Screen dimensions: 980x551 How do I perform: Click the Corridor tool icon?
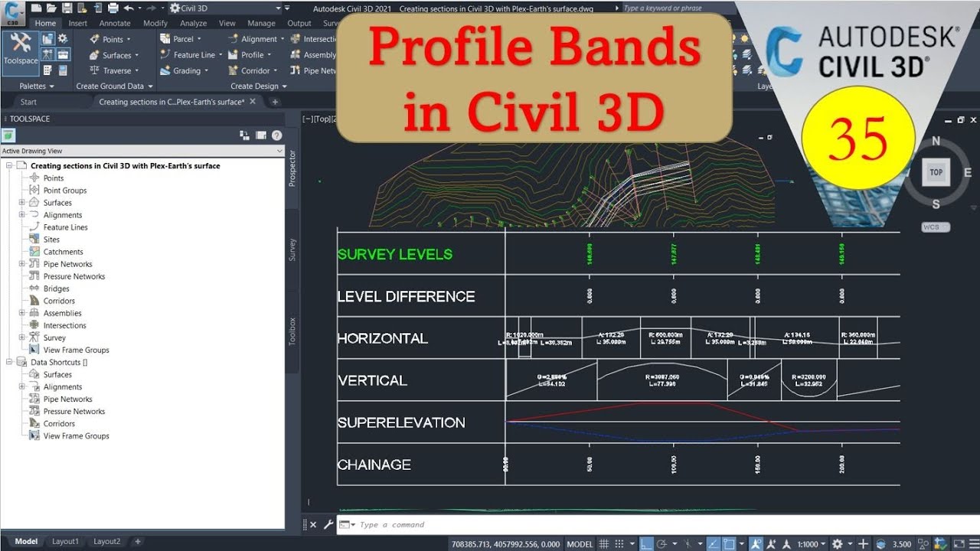(x=233, y=70)
